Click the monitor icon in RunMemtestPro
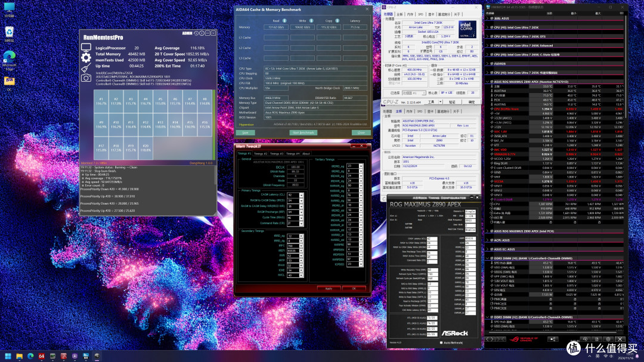The image size is (644, 362). click(x=86, y=47)
